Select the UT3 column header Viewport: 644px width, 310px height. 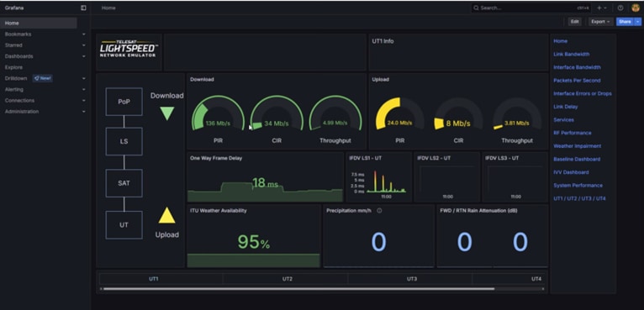[x=411, y=279]
